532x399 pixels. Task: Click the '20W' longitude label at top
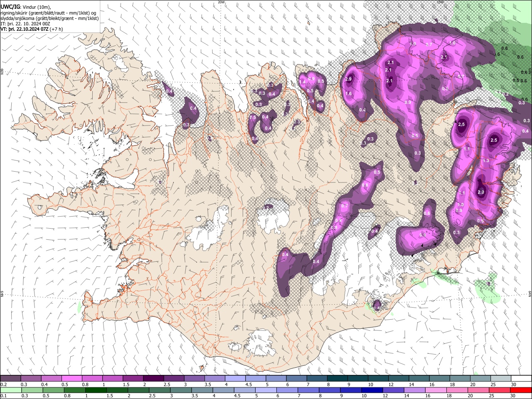[221, 2]
